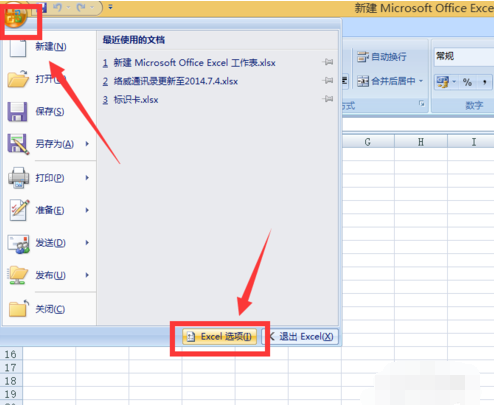Expand the Prepare (准备) submenu arrow
The image size is (494, 405).
click(x=87, y=210)
